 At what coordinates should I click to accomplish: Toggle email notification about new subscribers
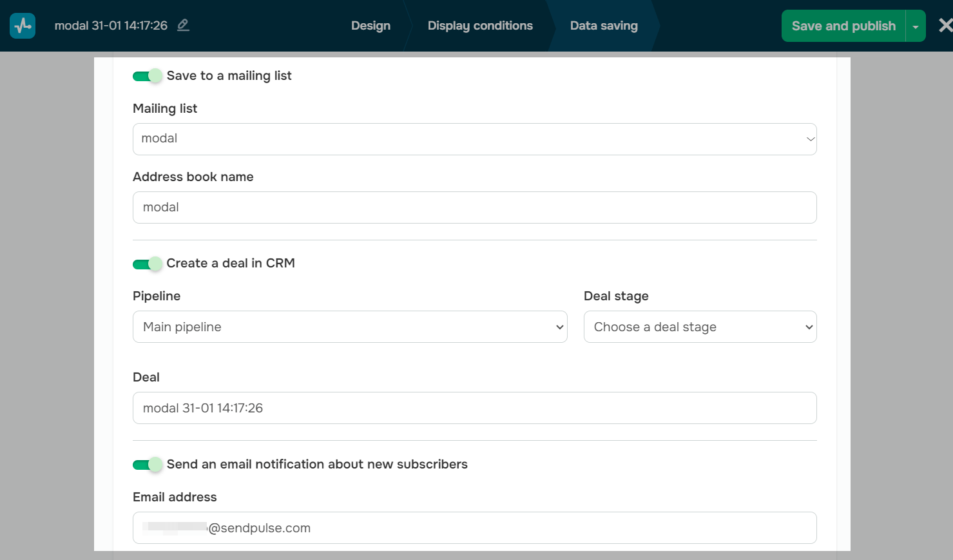point(147,465)
